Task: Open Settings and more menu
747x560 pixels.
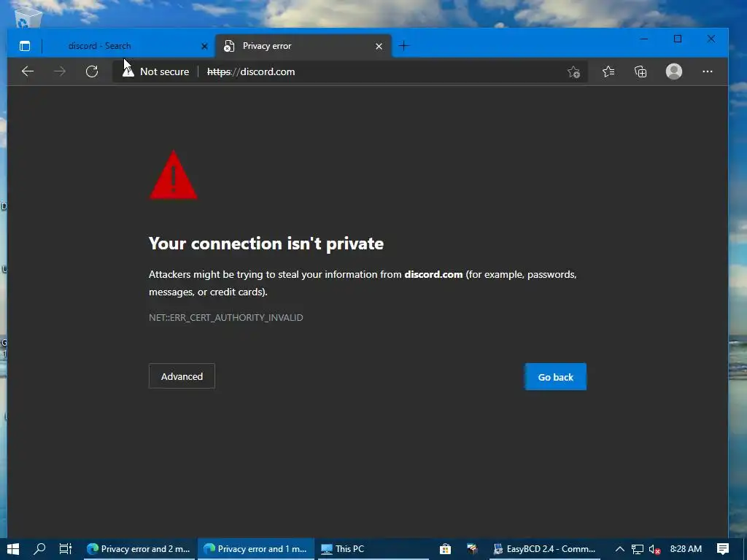Action: click(708, 71)
